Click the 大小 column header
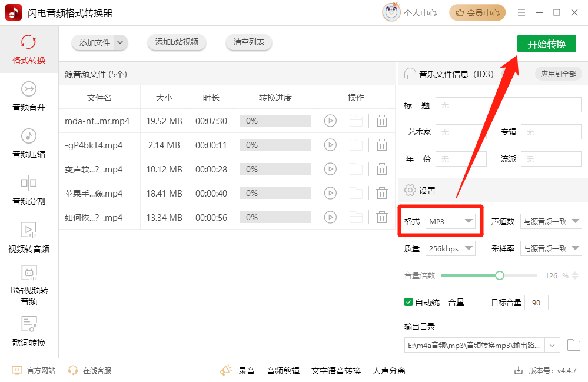Image resolution: width=588 pixels, height=382 pixels. (164, 98)
